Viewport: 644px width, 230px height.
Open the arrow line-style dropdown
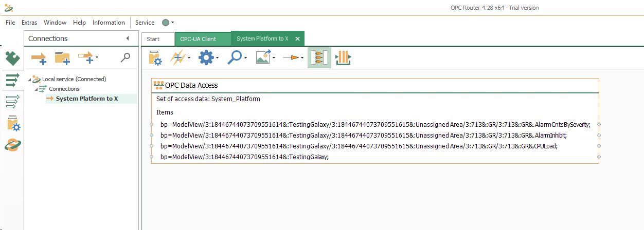(x=302, y=57)
